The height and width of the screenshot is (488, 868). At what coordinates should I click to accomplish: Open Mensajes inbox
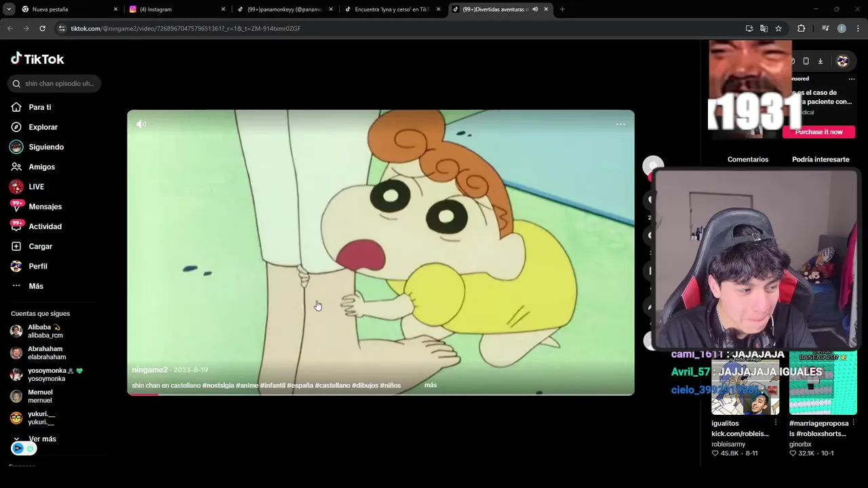tap(37, 206)
